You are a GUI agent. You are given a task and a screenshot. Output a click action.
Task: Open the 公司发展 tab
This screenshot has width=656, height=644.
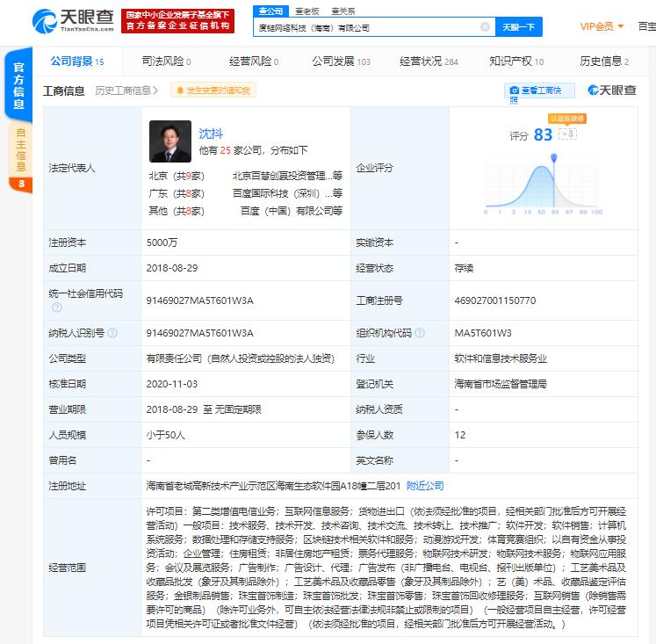tap(342, 62)
